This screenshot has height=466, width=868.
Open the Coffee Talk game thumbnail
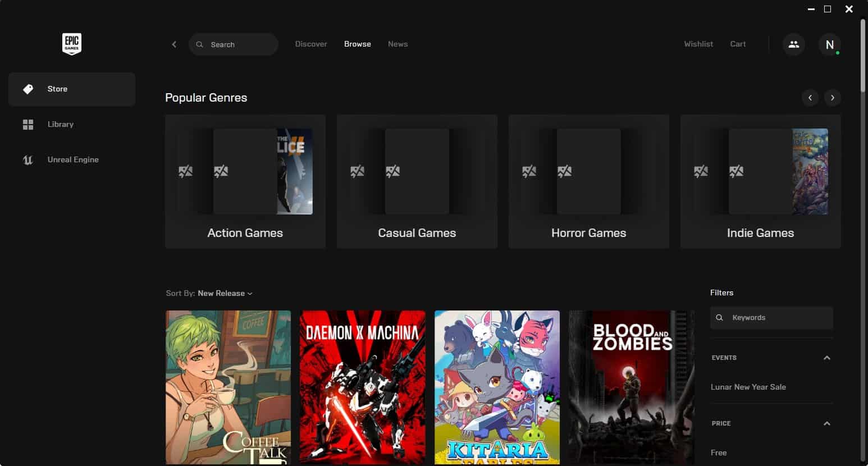click(229, 387)
